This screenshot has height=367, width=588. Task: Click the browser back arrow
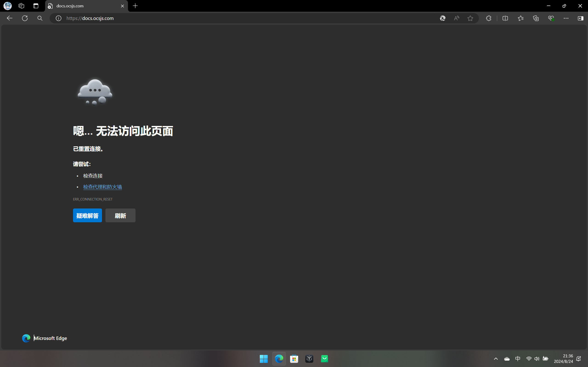click(9, 18)
